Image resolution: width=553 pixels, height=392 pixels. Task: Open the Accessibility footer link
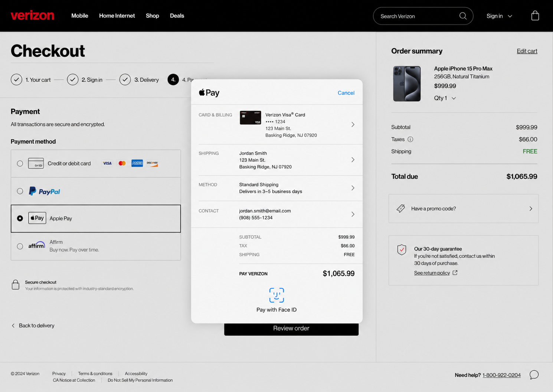[136, 373]
